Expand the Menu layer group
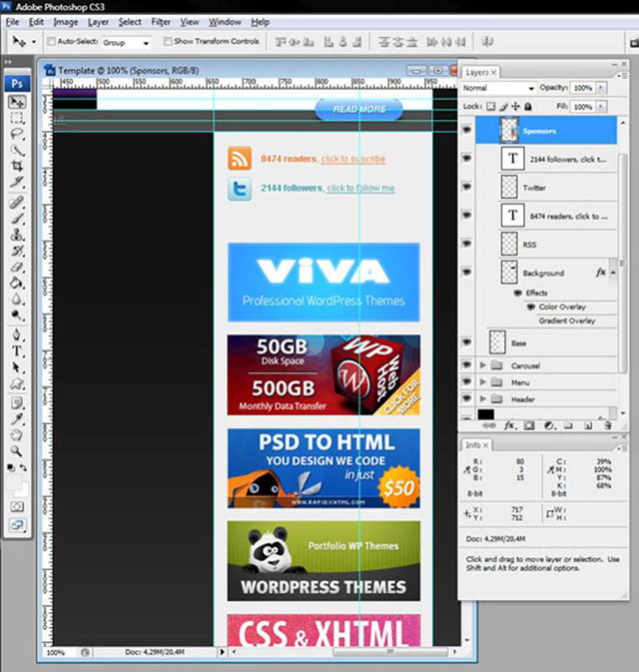639x672 pixels. 482,381
